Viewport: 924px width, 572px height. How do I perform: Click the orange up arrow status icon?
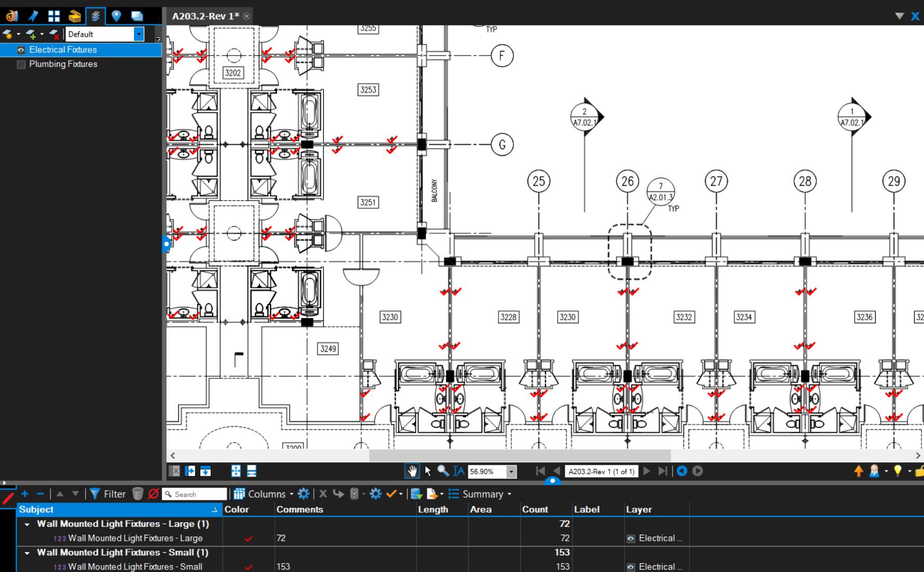click(x=859, y=471)
